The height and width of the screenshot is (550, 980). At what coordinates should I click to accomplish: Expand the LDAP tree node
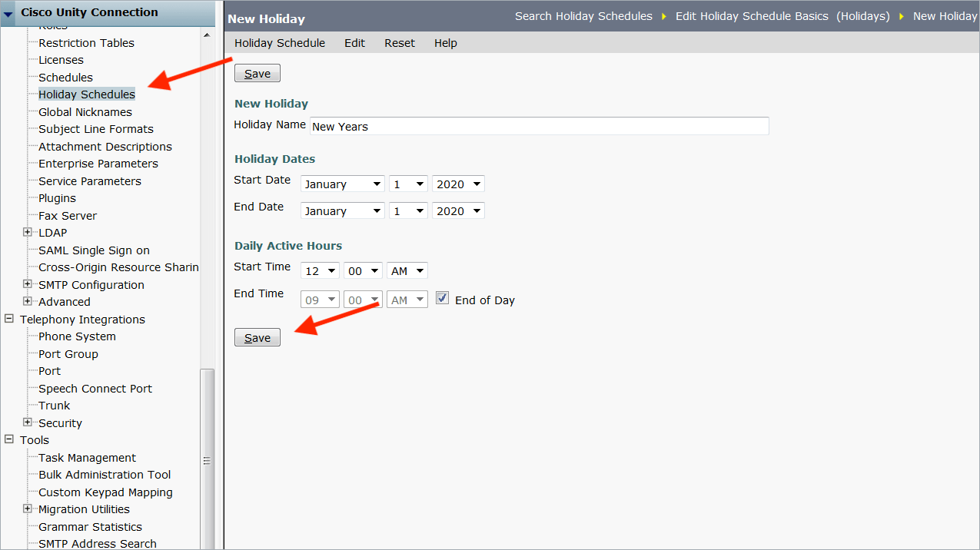[28, 232]
